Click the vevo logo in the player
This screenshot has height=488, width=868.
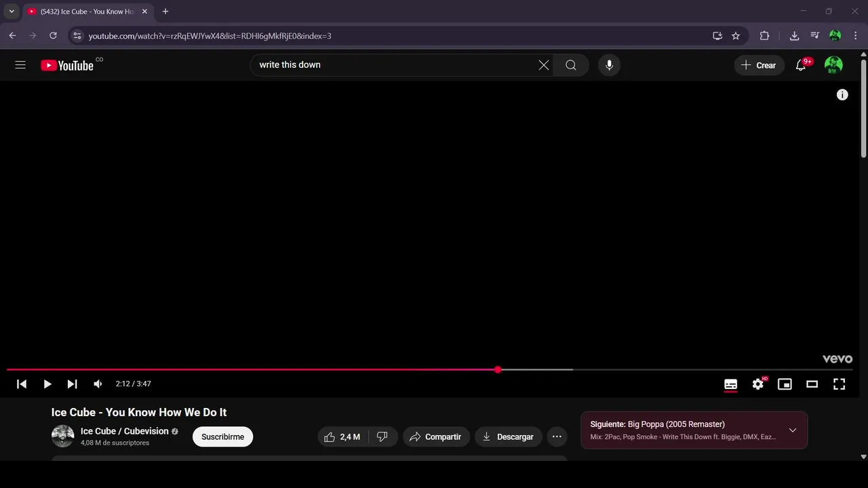(x=837, y=359)
